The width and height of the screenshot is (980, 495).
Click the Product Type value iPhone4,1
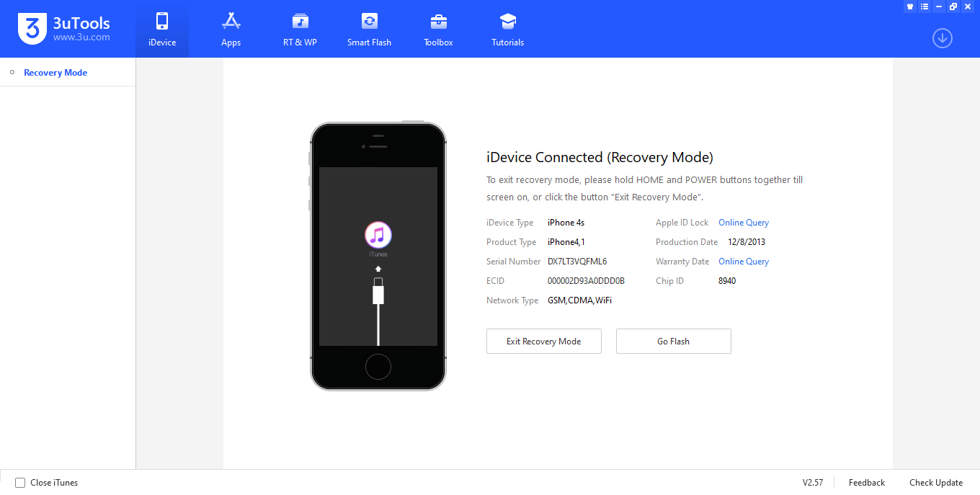566,242
